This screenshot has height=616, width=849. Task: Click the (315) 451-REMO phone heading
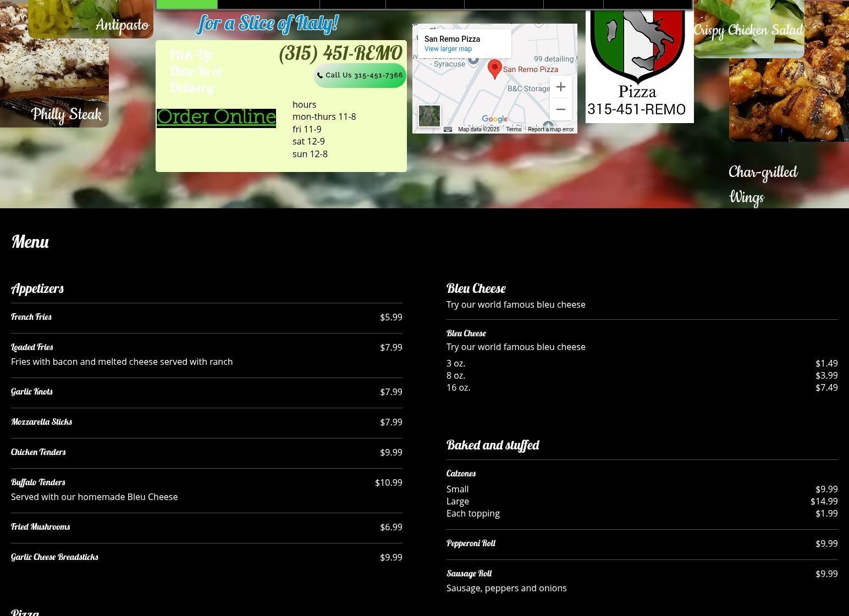tap(340, 53)
